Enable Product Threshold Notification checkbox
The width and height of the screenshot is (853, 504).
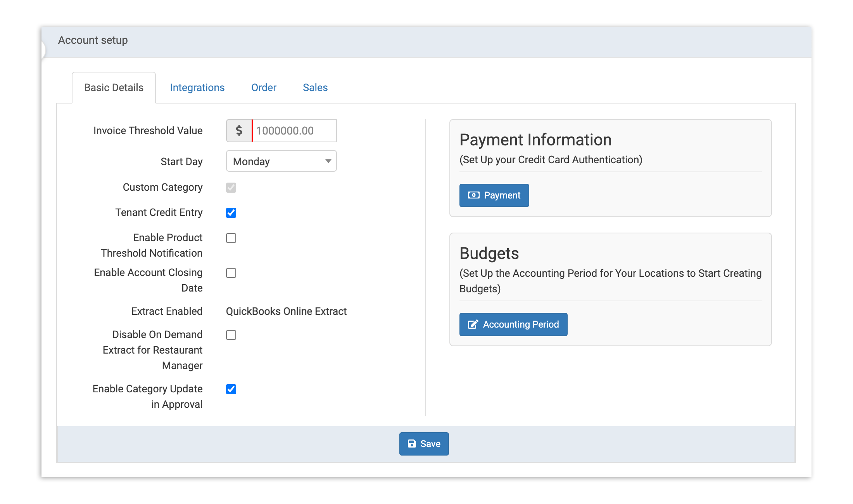click(x=231, y=238)
